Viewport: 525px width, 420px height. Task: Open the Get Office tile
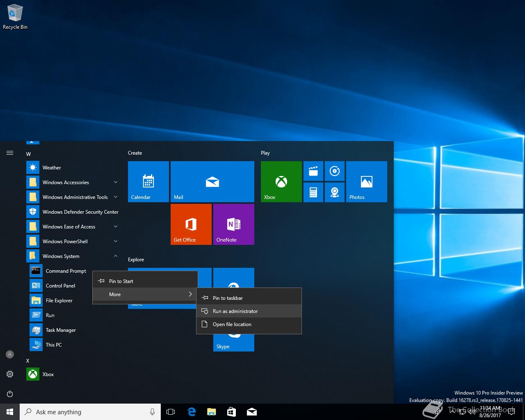point(191,224)
